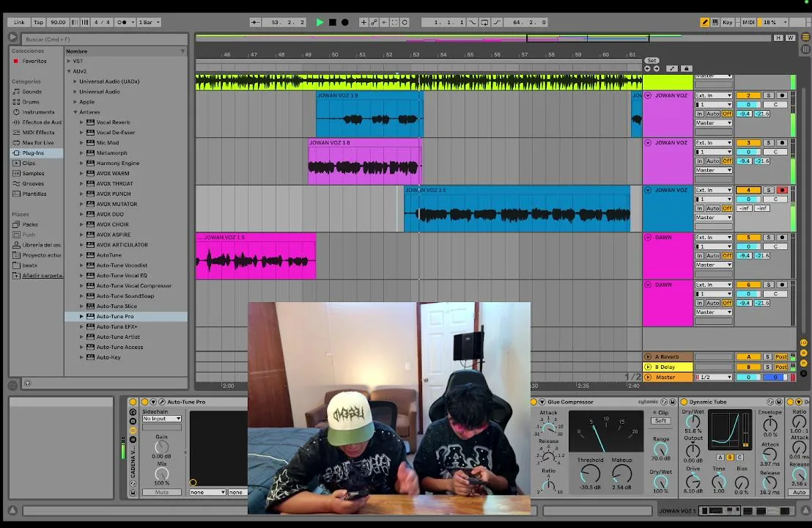Viewport: 812px width, 528px height.
Task: Toggle Glue Compressor Soft clip button
Action: coord(661,421)
